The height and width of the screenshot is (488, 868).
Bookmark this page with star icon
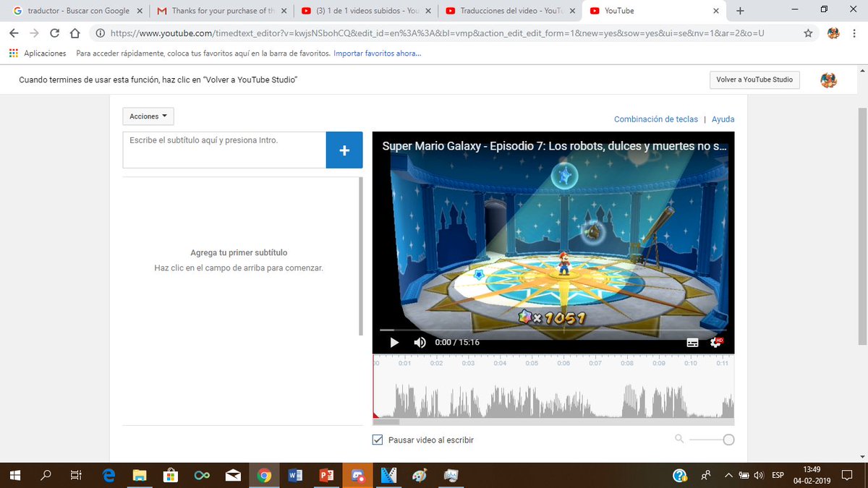coord(808,33)
